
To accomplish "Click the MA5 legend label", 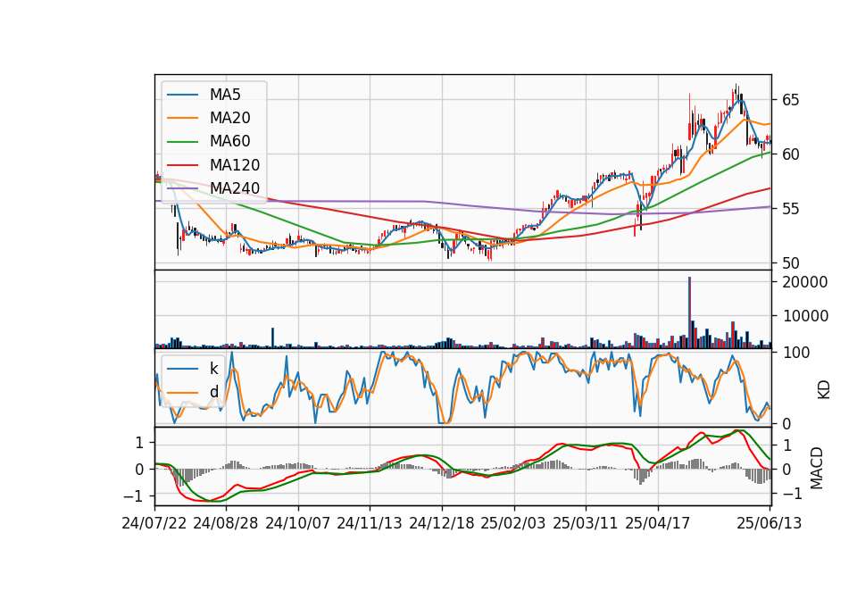I will pyautogui.click(x=225, y=95).
